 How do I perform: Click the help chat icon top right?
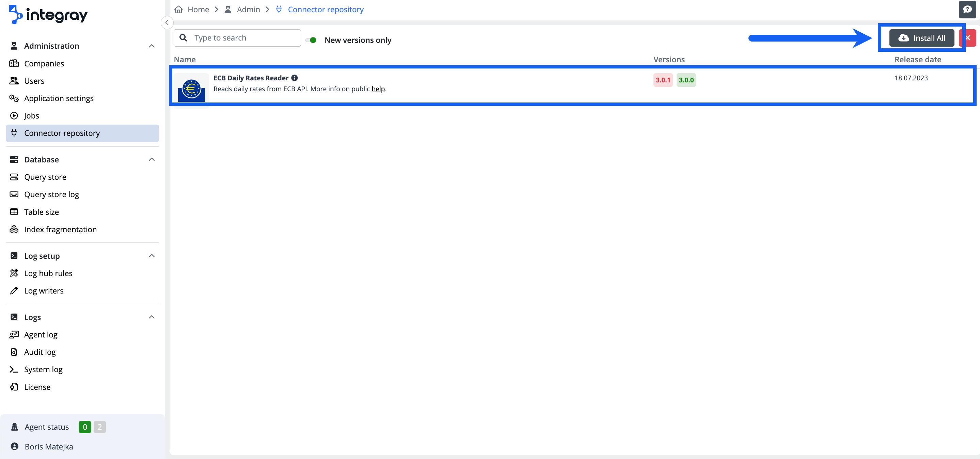click(x=967, y=9)
